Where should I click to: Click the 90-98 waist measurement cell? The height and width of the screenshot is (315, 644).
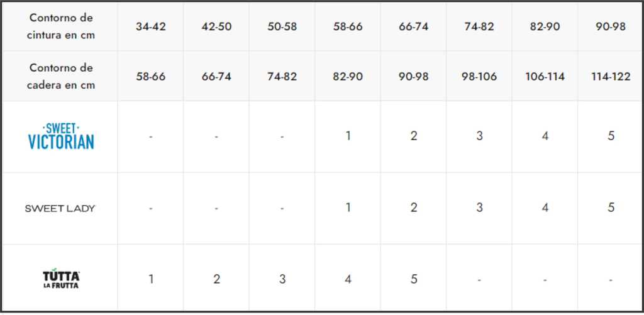click(x=610, y=26)
